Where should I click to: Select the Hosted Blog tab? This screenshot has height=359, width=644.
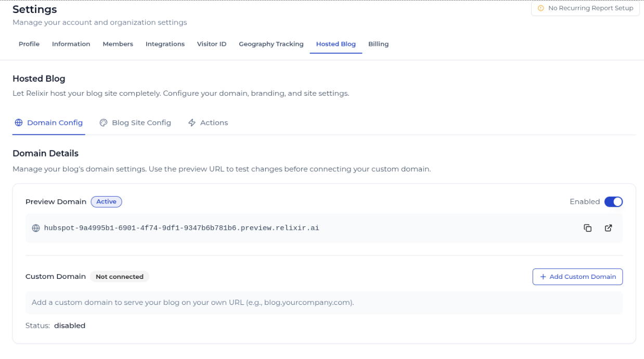pyautogui.click(x=336, y=44)
